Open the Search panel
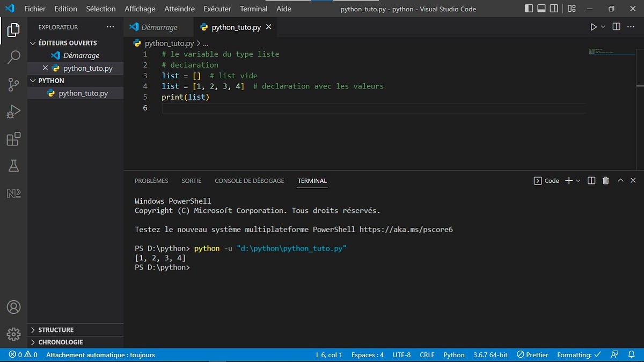The height and width of the screenshot is (362, 644). click(13, 57)
